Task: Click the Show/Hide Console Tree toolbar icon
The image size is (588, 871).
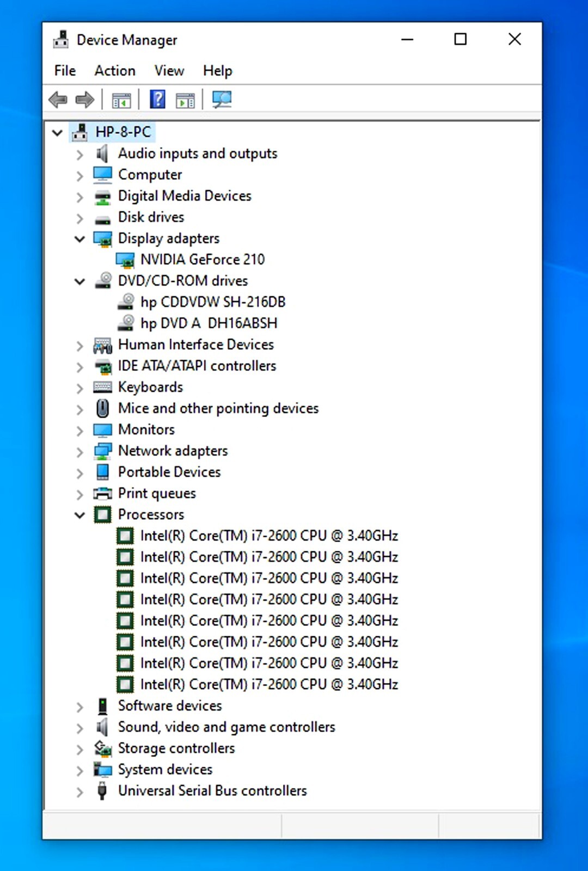Action: pyautogui.click(x=121, y=100)
